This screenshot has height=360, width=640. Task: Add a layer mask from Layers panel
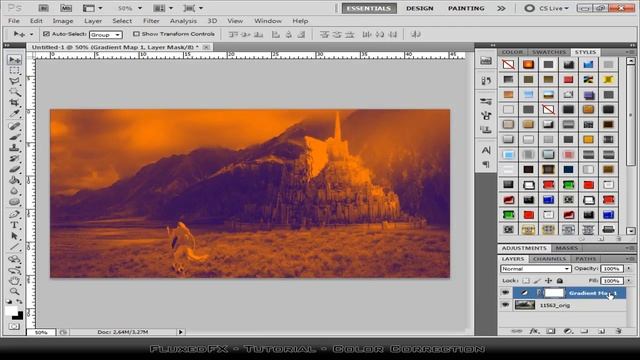(551, 331)
